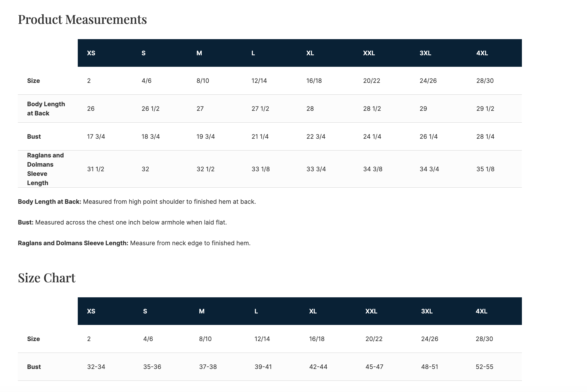Click the Body Length at Back row label
The image size is (587, 392).
[x=46, y=109]
